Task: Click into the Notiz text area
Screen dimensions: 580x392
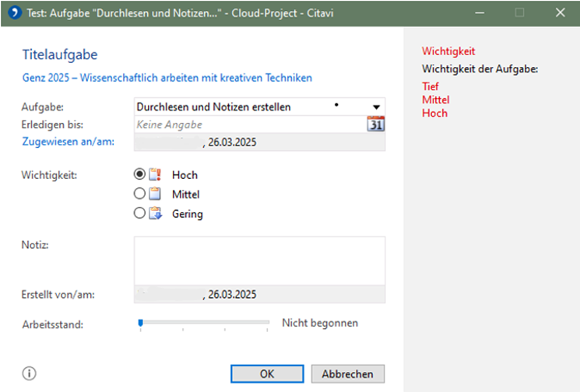Action: 259,261
